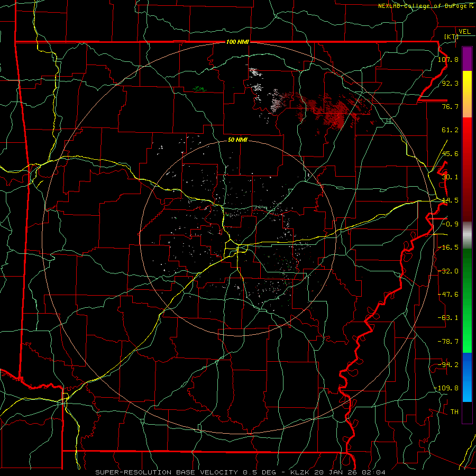Click the 92.3 velocity scale value
The image size is (476, 476).
point(450,83)
